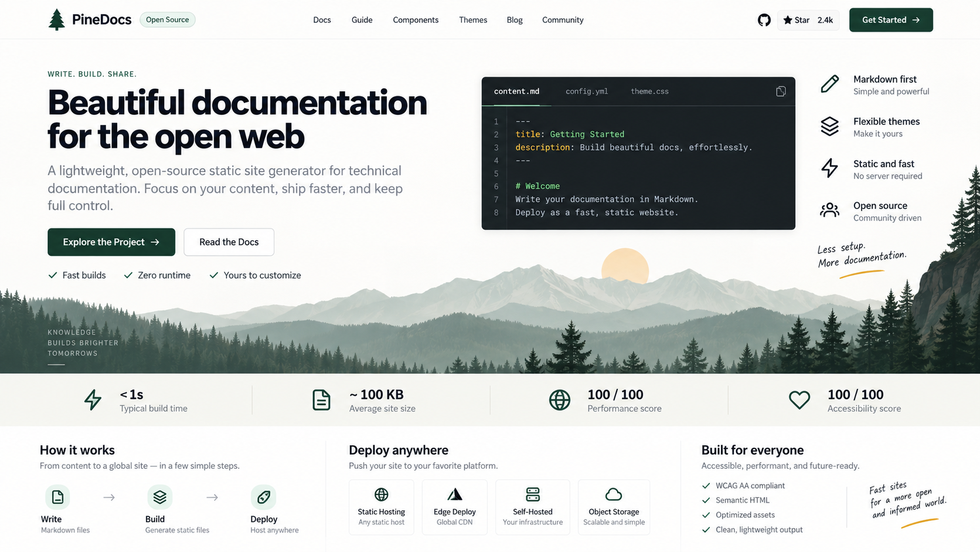Click the Open source people icon

point(829,210)
